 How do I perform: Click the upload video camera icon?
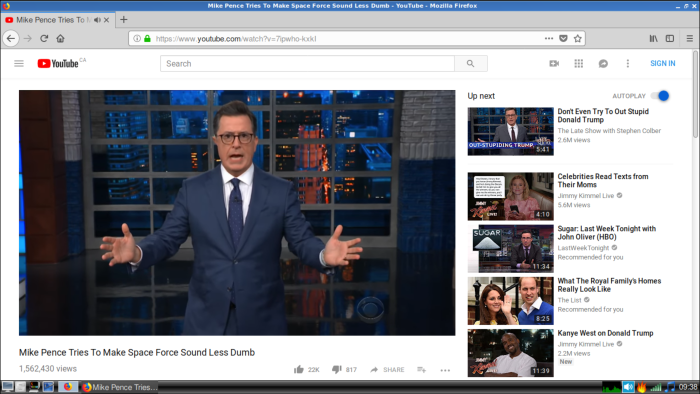554,63
